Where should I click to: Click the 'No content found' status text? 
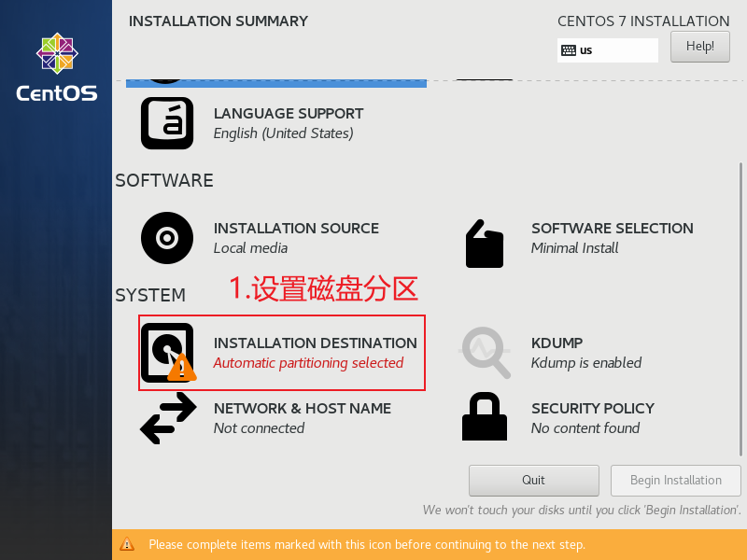coord(585,428)
